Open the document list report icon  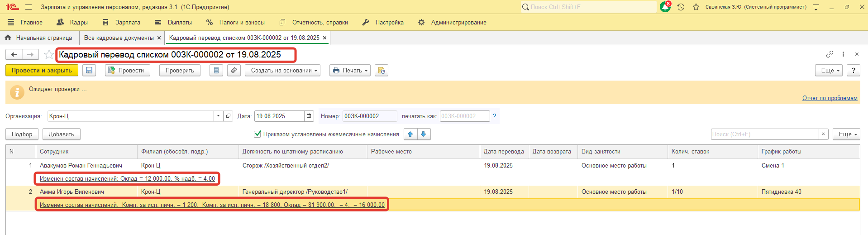coord(216,71)
